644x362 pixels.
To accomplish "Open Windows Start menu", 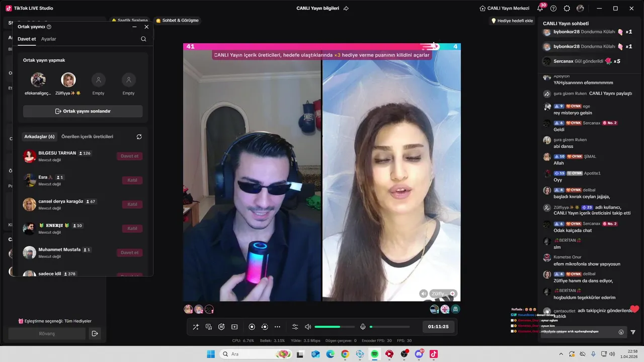I will [211, 354].
